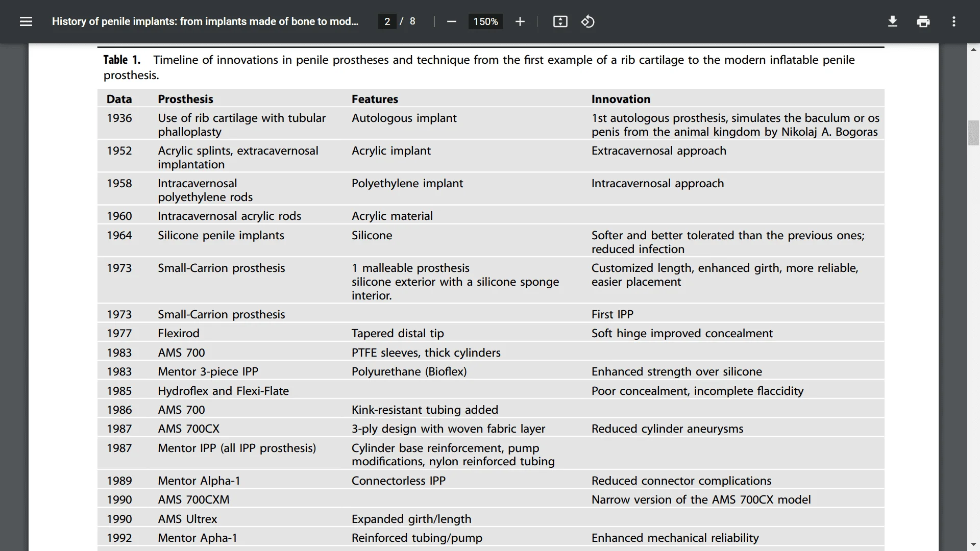Click '3-ply design with woven fabric layer'
This screenshot has height=551, width=980.
point(448,429)
